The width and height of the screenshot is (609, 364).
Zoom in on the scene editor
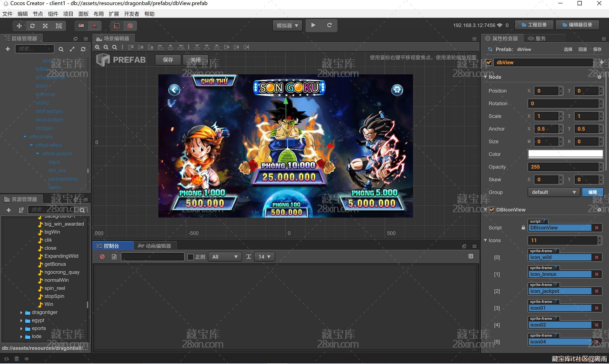[97, 47]
